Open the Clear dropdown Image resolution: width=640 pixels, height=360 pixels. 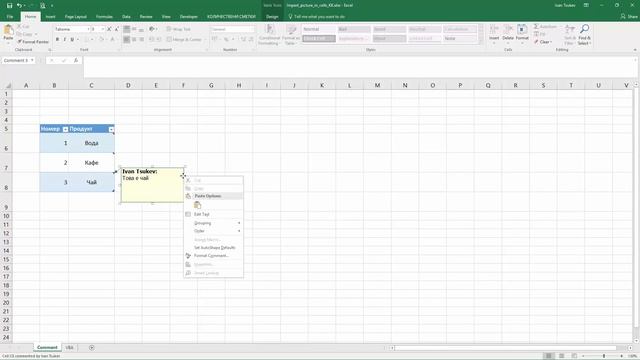[x=543, y=42]
